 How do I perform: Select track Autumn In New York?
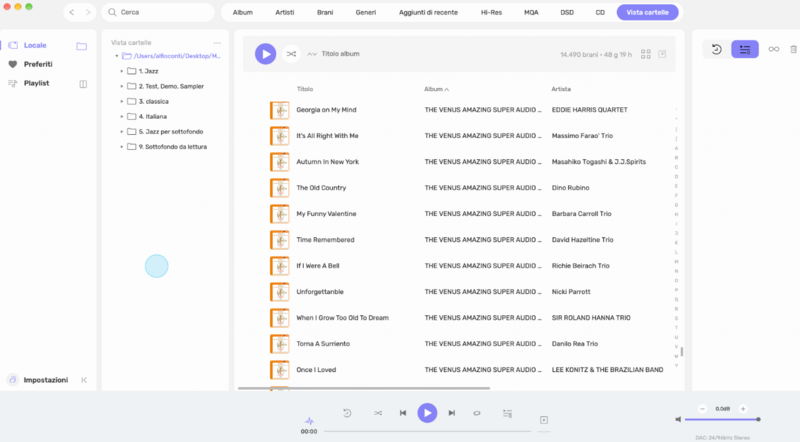pos(328,162)
